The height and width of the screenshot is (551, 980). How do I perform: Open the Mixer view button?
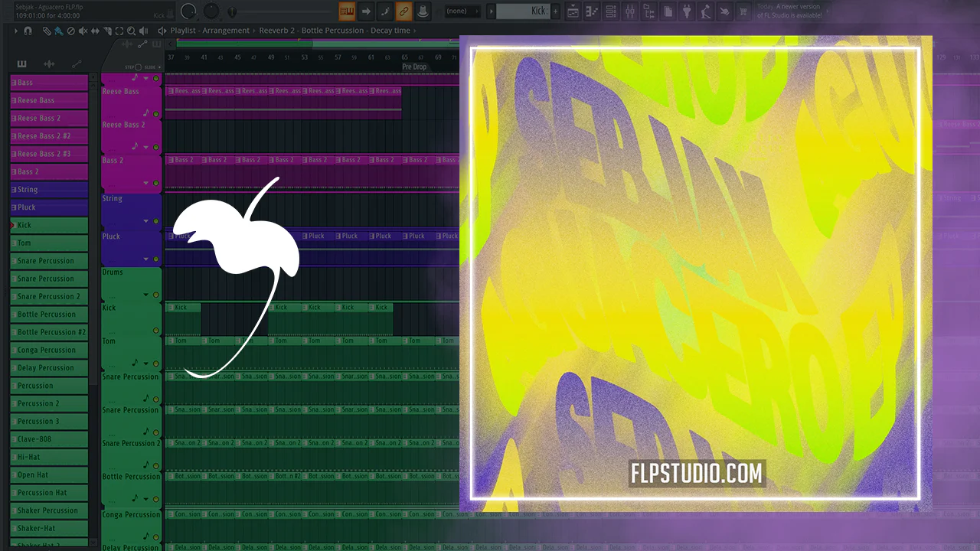pos(630,11)
